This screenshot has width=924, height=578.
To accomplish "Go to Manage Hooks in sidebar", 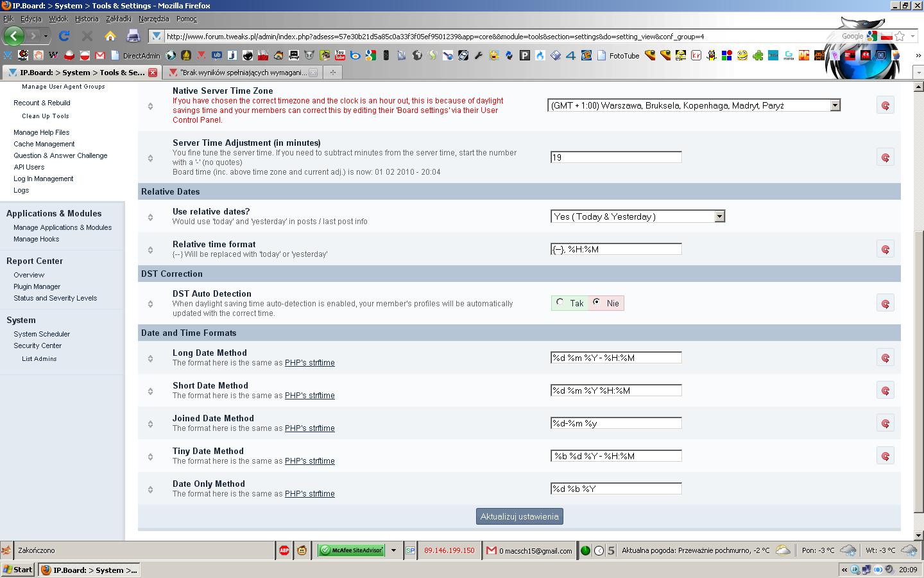I will click(36, 239).
